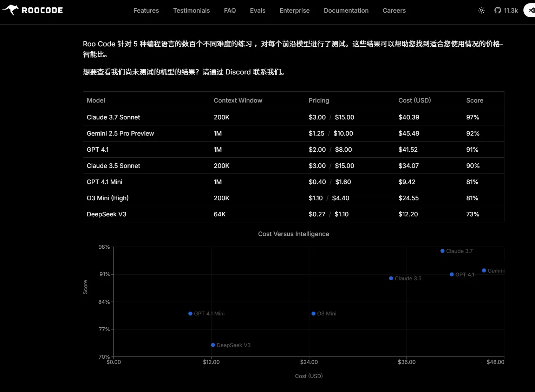Click the Claude 3.5 chart data point
The height and width of the screenshot is (392, 535).
(391, 278)
